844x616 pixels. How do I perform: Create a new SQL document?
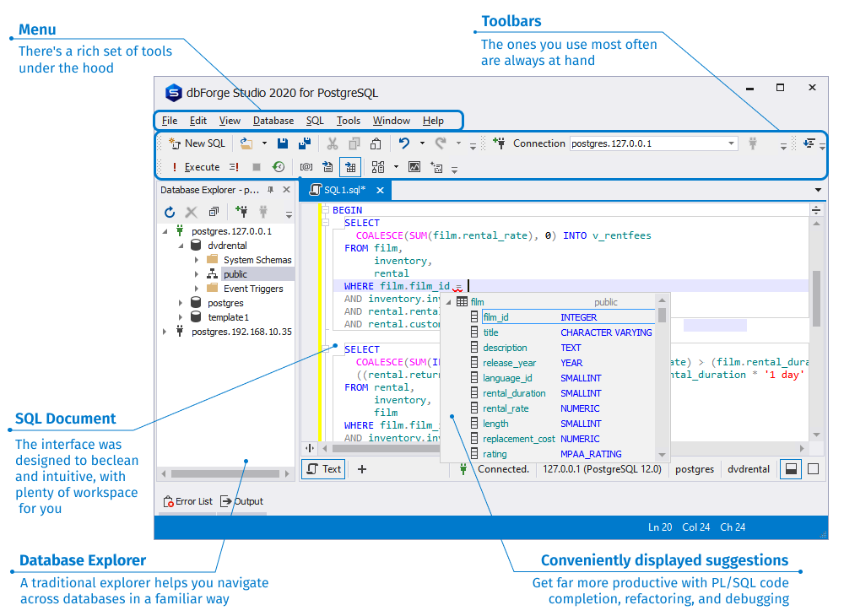pos(197,143)
